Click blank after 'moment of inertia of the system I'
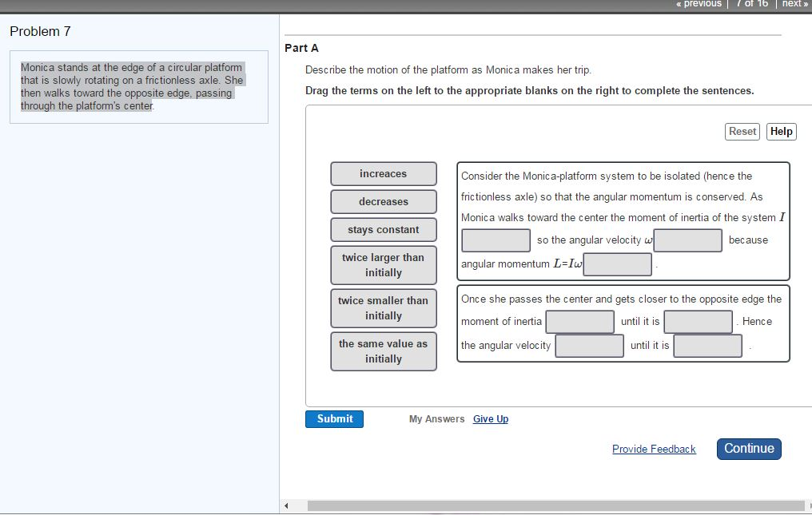This screenshot has width=812, height=515. coord(496,240)
